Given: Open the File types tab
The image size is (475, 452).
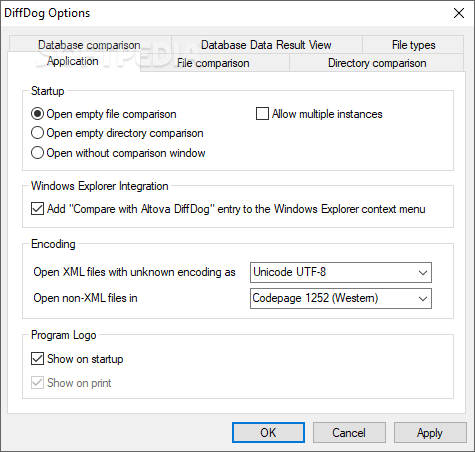Looking at the screenshot, I should (x=413, y=45).
